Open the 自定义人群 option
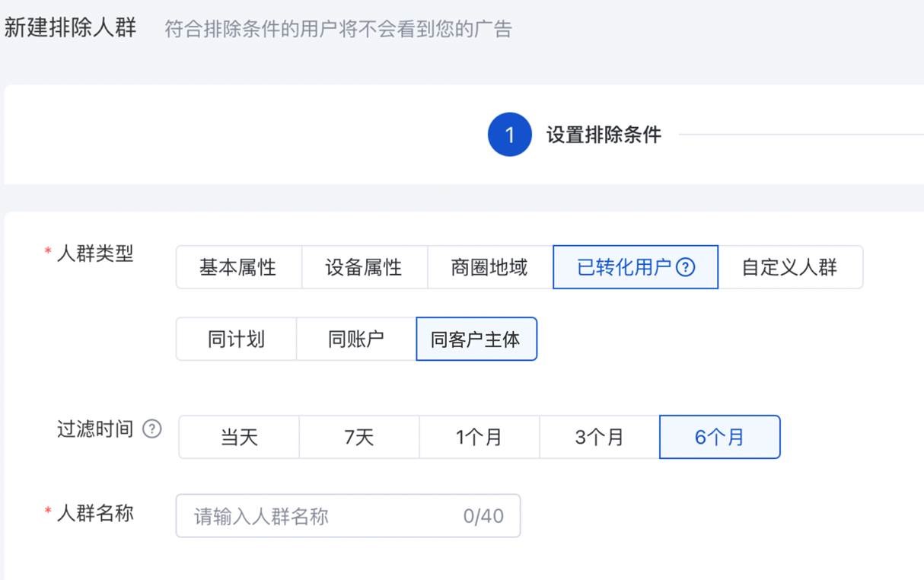924x580 pixels. pyautogui.click(x=789, y=268)
